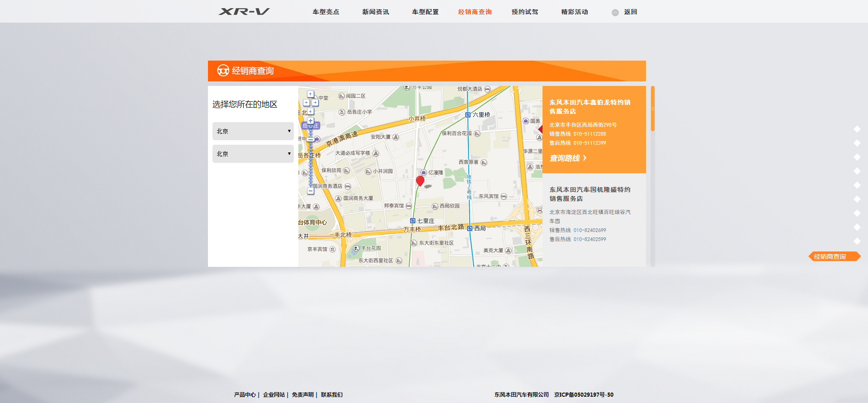
Task: Click the 西局 subway station icon
Action: pos(470,228)
